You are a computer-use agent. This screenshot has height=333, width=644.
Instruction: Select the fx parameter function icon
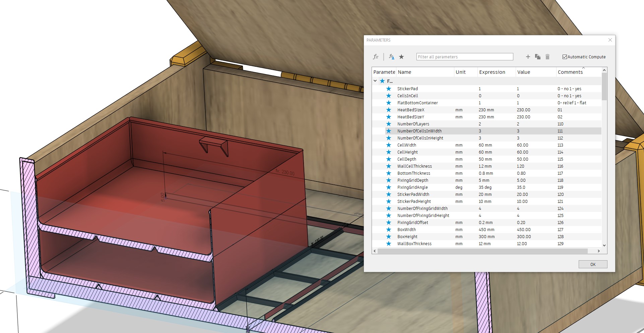(376, 56)
